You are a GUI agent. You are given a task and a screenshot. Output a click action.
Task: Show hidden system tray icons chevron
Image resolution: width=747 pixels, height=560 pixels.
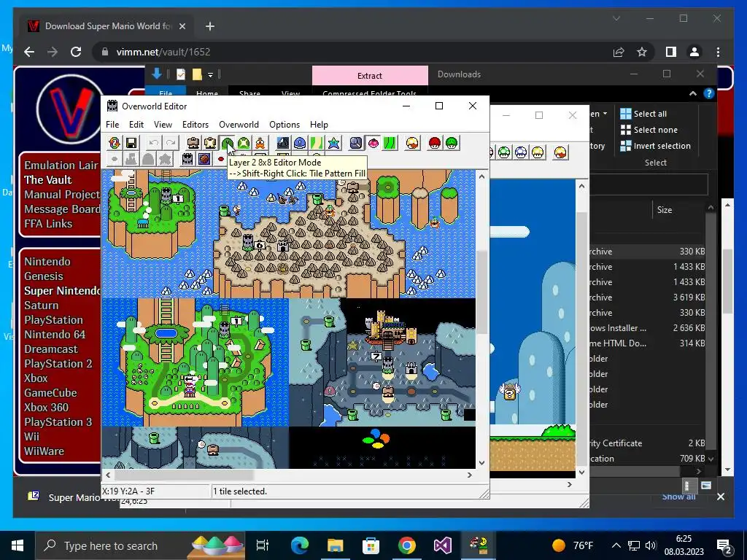pos(616,545)
